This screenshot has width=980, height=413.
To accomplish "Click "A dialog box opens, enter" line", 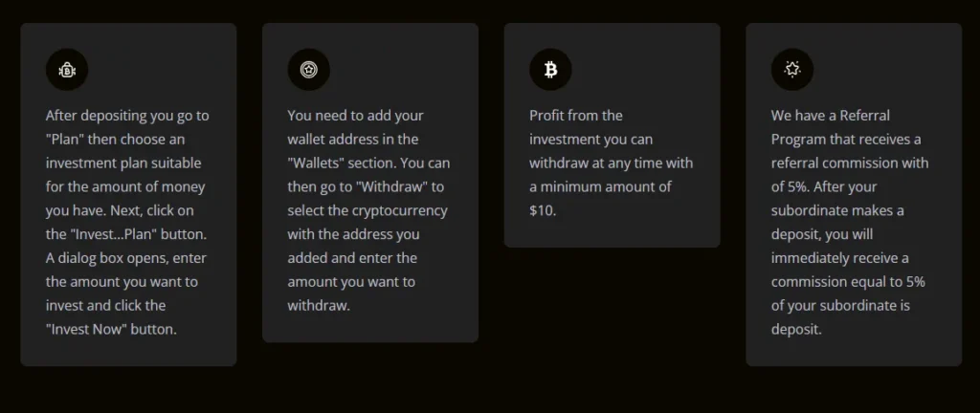I will point(125,258).
